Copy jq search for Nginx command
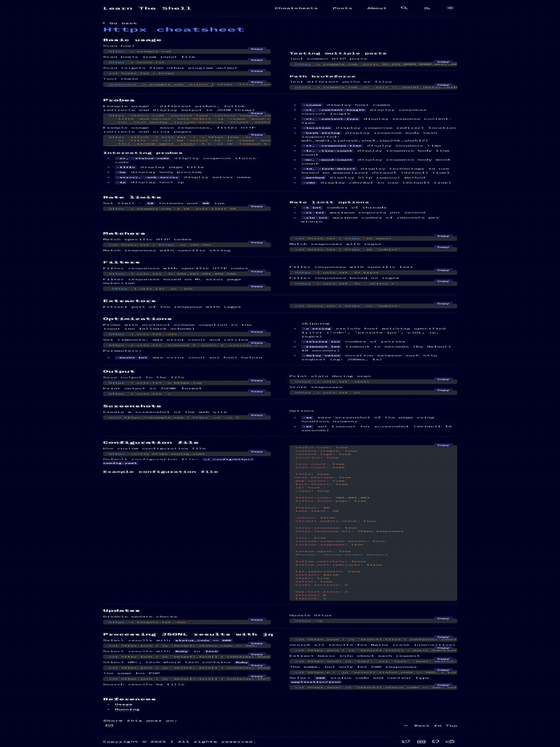Image resolution: width=560 pixels, height=747 pixels. coord(443,648)
